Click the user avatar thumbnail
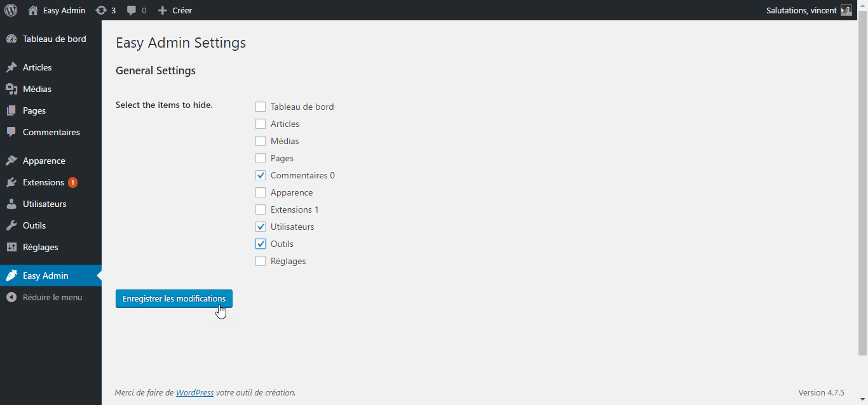This screenshot has width=868, height=405. pyautogui.click(x=846, y=10)
